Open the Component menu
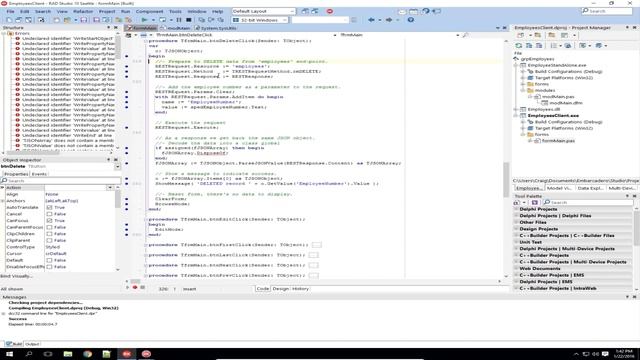 149,11
